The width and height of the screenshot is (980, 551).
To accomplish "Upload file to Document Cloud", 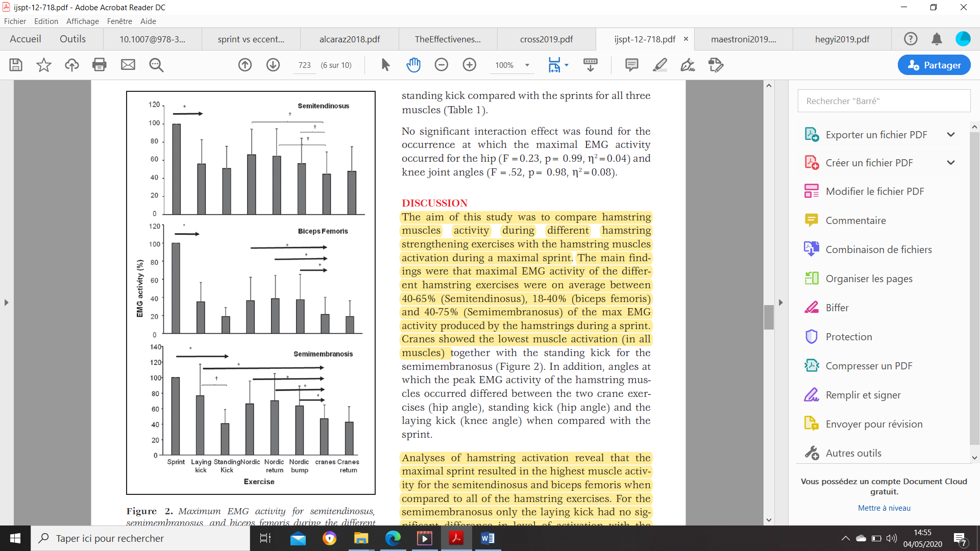I will [72, 65].
